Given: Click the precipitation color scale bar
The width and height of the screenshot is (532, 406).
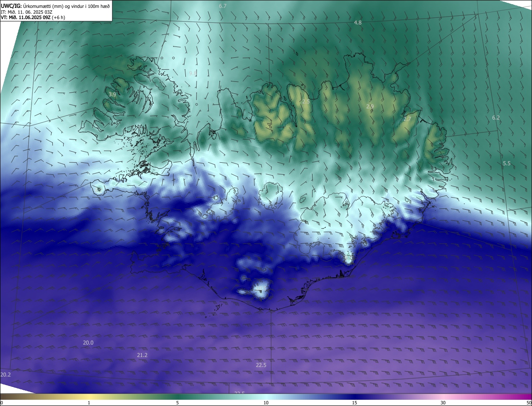Looking at the screenshot, I should coord(266,397).
